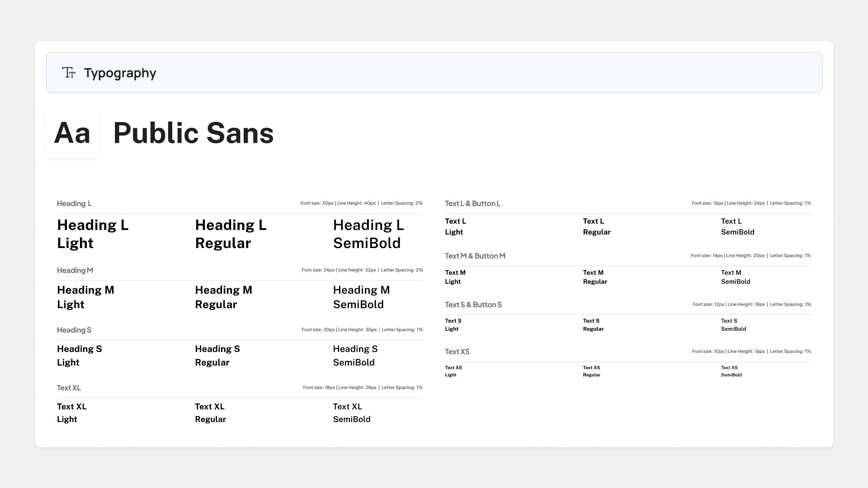The height and width of the screenshot is (488, 868).
Task: Click the Heading L SemiBold sample
Action: point(368,234)
